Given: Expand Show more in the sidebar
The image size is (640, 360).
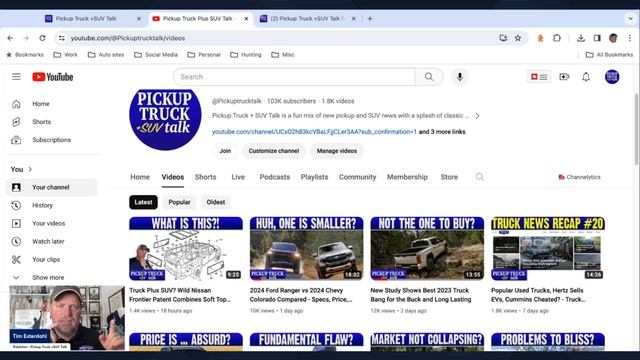Looking at the screenshot, I should click(52, 277).
